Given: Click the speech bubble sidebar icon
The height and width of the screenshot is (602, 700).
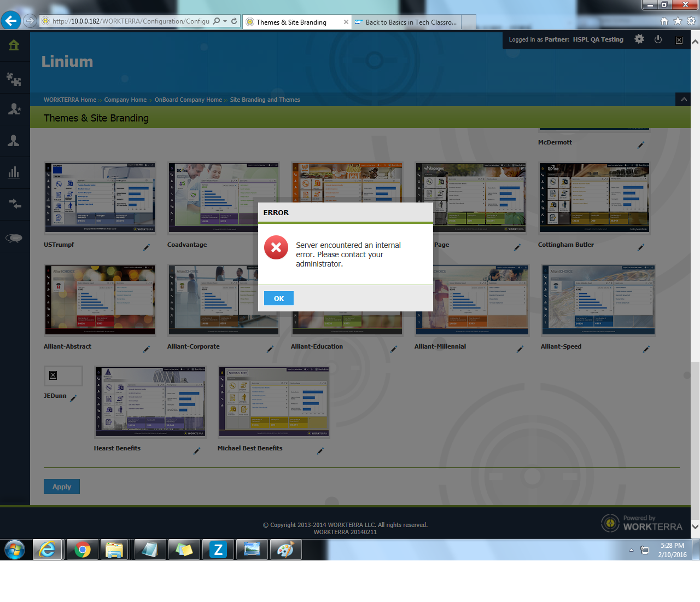Looking at the screenshot, I should click(14, 238).
